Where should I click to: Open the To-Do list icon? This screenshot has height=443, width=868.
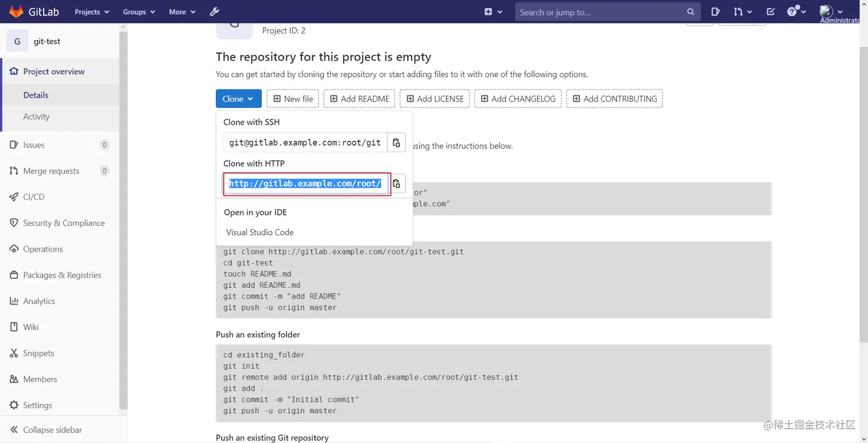[x=770, y=11]
